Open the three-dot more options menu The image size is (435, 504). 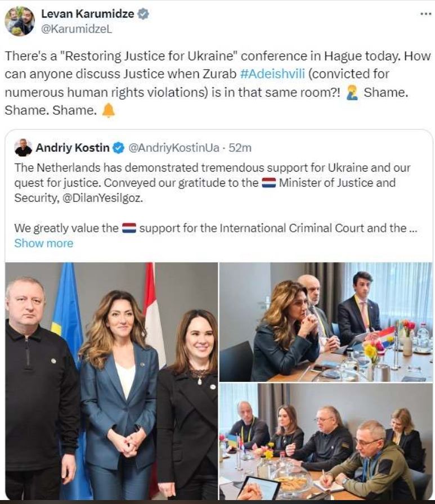tap(425, 14)
